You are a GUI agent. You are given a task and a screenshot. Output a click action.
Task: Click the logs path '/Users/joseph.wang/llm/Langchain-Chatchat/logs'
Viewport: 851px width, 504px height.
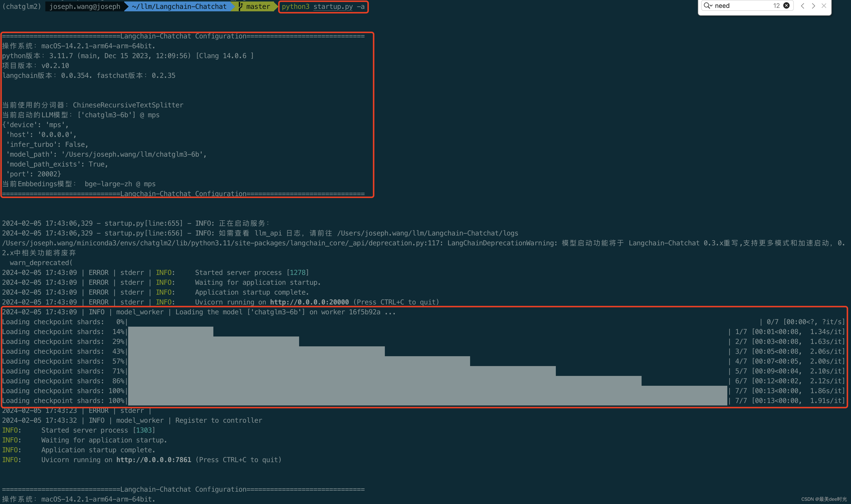coord(427,233)
